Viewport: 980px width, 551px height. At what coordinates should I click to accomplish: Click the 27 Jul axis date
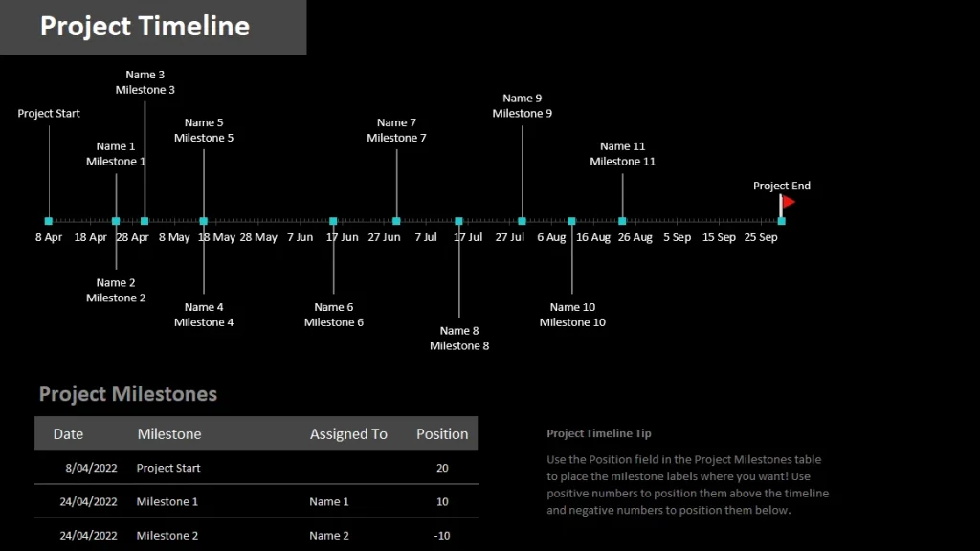coord(509,237)
